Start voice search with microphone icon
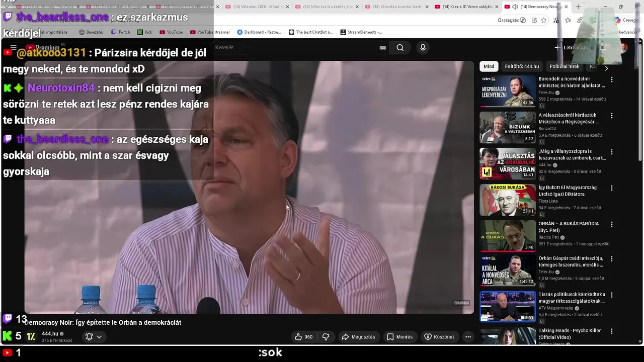 point(423,48)
